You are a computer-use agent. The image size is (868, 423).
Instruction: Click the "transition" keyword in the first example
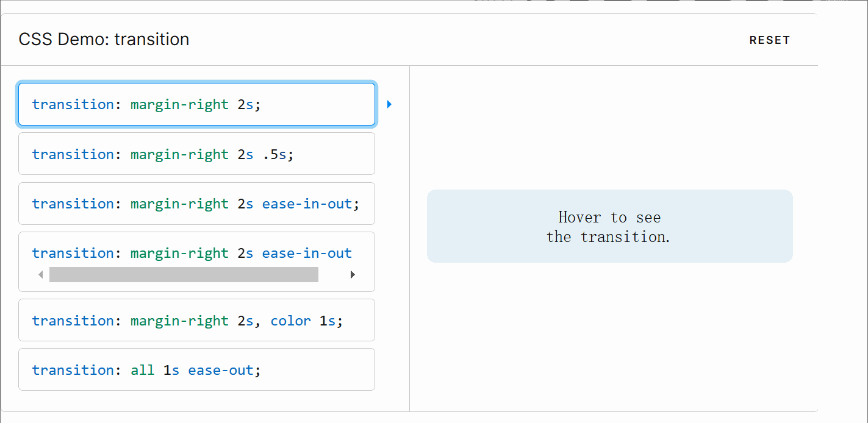pos(73,104)
